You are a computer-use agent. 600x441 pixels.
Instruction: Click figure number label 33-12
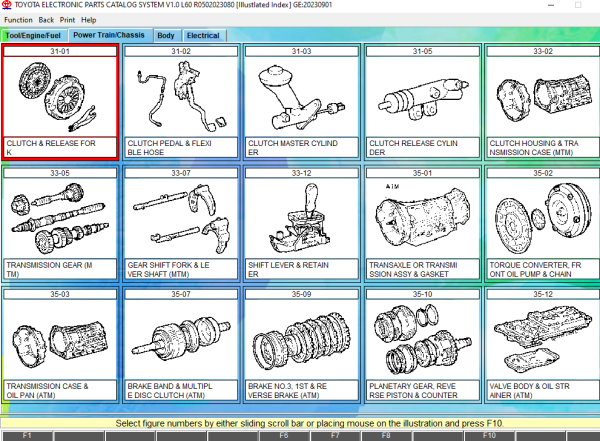coord(302,173)
